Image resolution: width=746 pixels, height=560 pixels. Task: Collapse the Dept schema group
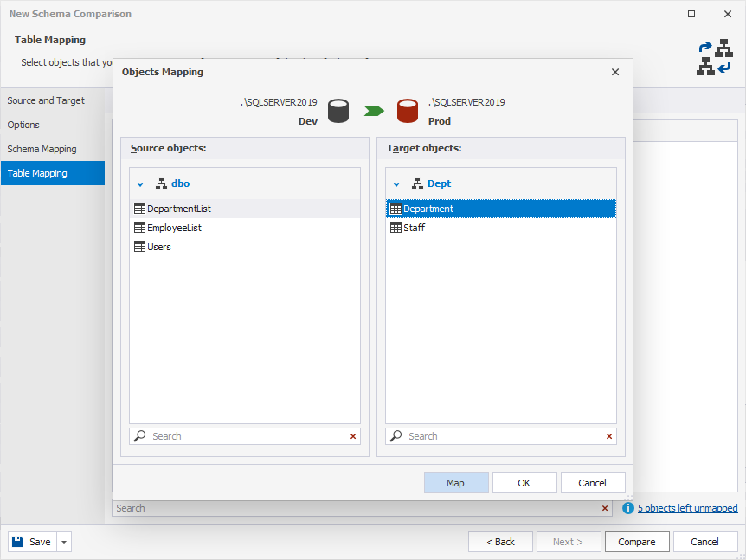coord(396,184)
